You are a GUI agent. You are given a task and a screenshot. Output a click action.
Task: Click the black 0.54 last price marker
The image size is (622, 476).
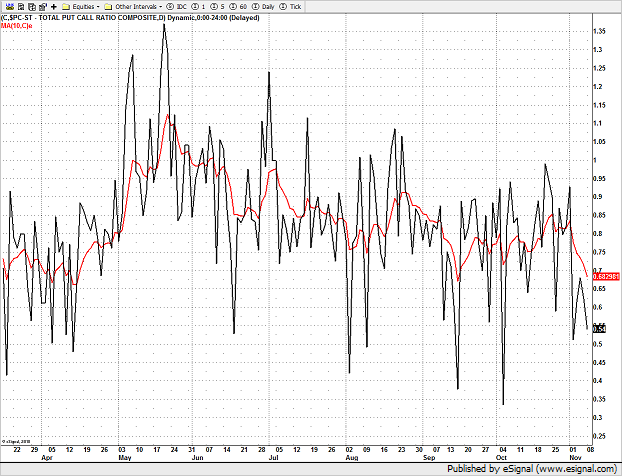coord(599,329)
